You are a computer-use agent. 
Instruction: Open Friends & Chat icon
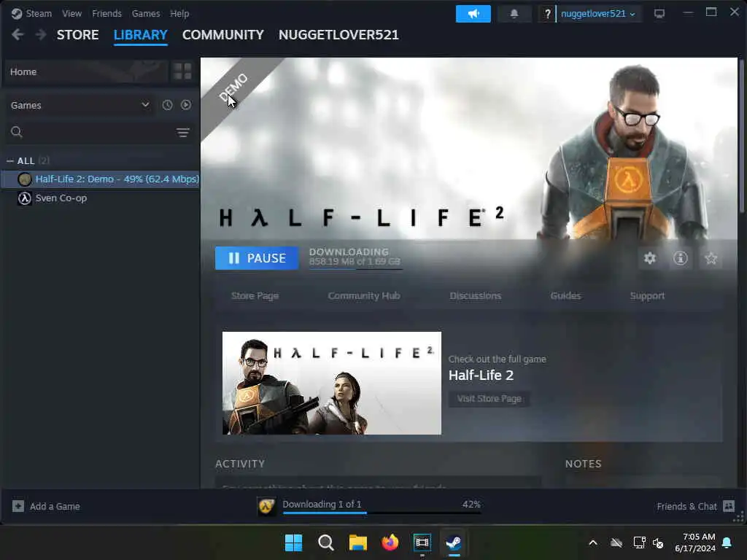coord(729,506)
